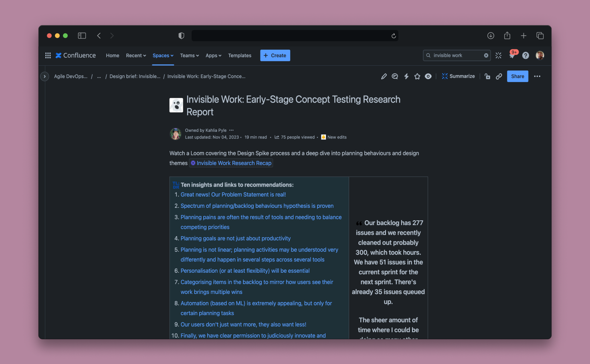
Task: Open the app switcher grid icon
Action: coord(48,56)
